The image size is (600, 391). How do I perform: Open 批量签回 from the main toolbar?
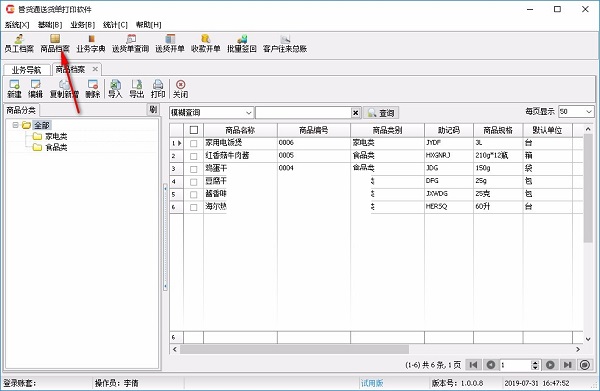click(241, 43)
